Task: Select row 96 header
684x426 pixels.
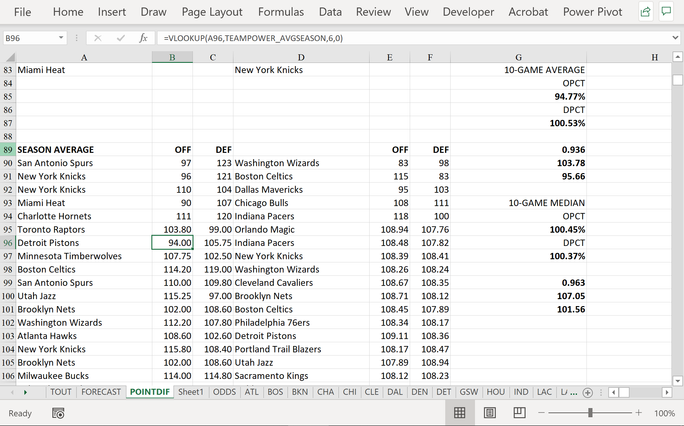Action: coord(8,243)
